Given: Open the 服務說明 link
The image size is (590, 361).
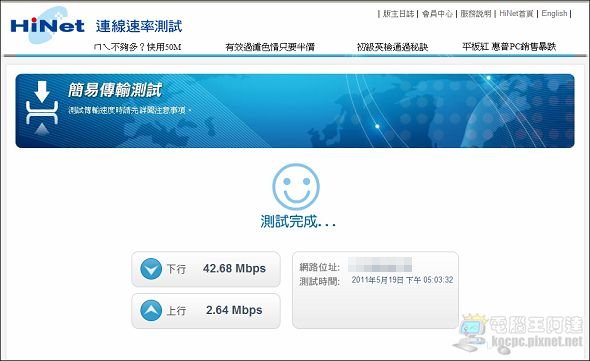Looking at the screenshot, I should pos(476,14).
